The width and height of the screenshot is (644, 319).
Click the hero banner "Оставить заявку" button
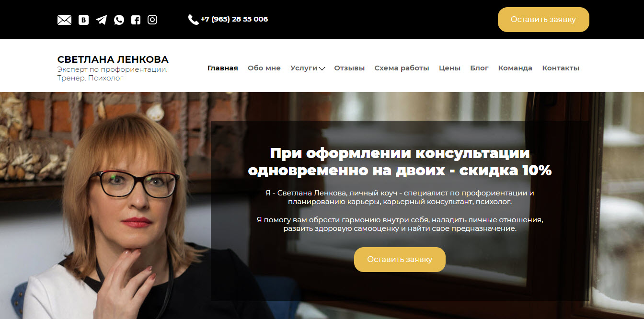[400, 260]
